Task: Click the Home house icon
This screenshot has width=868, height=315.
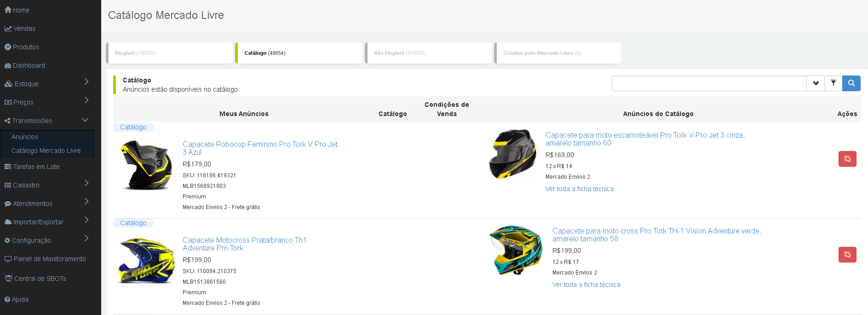Action: click(8, 10)
